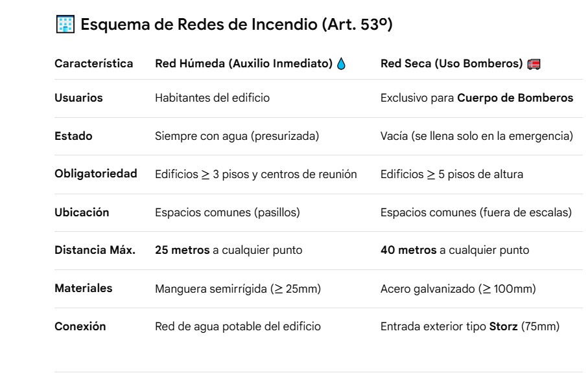Click the bold 25 metros text

183,250
